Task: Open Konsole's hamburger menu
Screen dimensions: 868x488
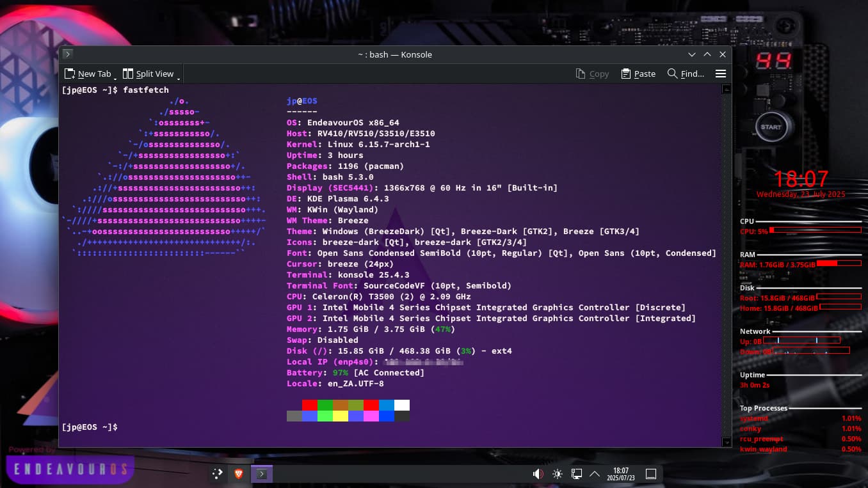Action: 720,74
